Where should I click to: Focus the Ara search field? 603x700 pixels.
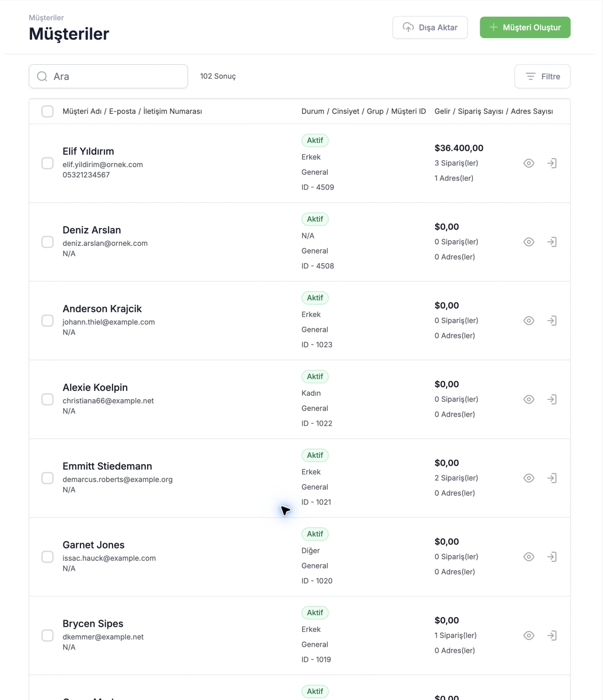(x=109, y=77)
